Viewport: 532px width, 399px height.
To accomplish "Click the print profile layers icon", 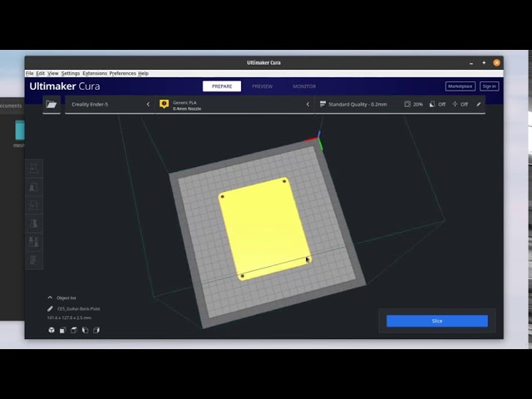I will click(x=323, y=104).
